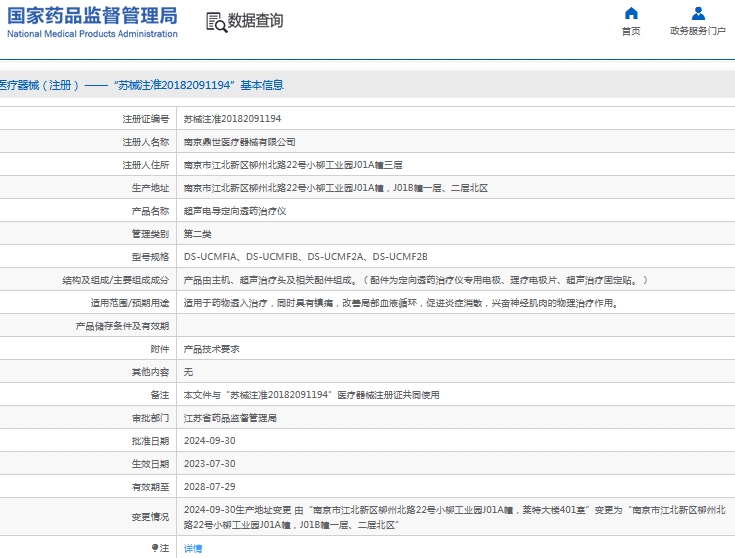This screenshot has height=558, width=735.
Task: Open the 政务服务门户 link label
Action: click(698, 31)
